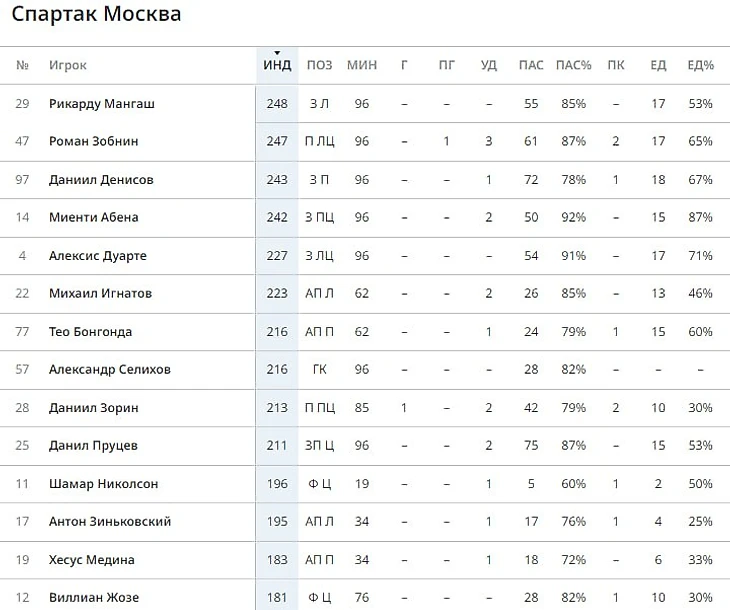
Task: Click the sort arrow above ИНД column
Action: tap(277, 53)
